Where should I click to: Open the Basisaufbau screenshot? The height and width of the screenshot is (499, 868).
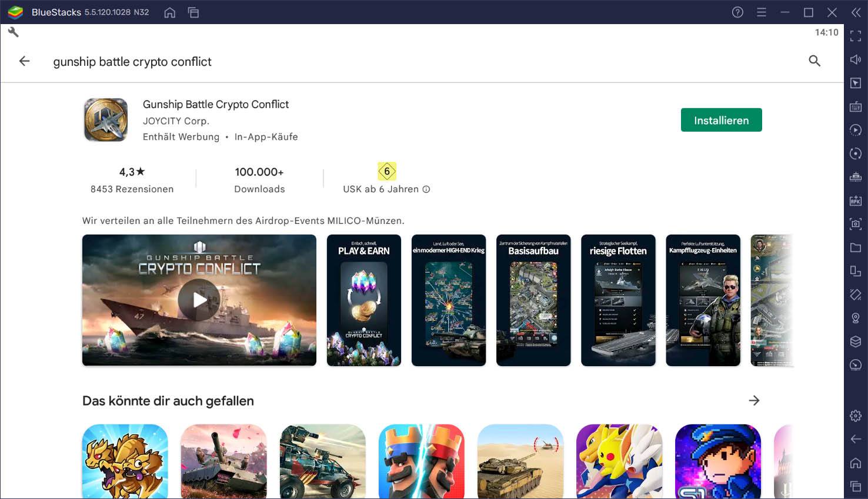[533, 300]
